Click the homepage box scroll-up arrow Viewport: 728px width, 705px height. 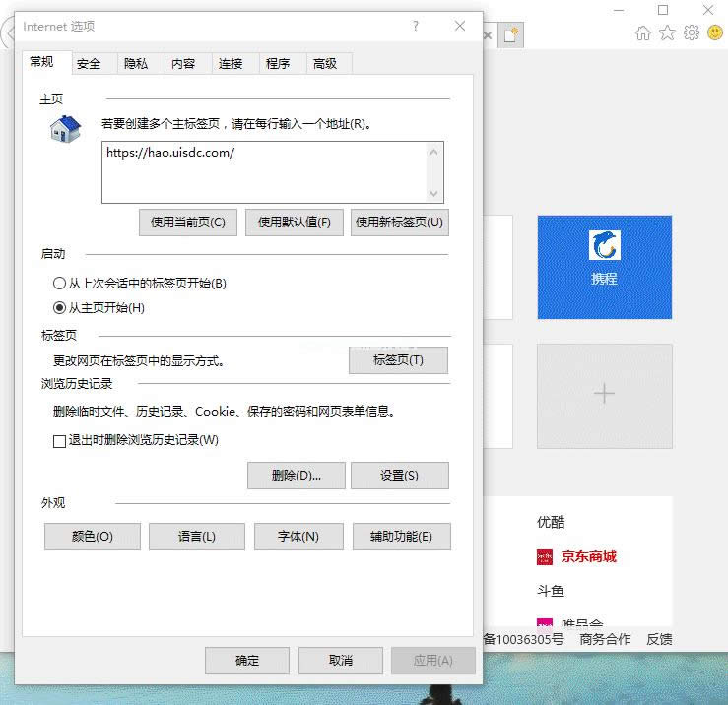[433, 152]
